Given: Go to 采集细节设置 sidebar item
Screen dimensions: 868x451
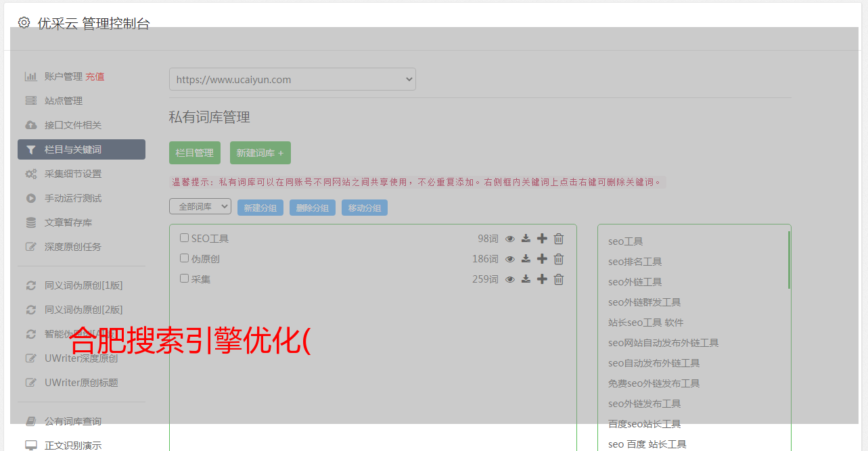Looking at the screenshot, I should pyautogui.click(x=73, y=174).
